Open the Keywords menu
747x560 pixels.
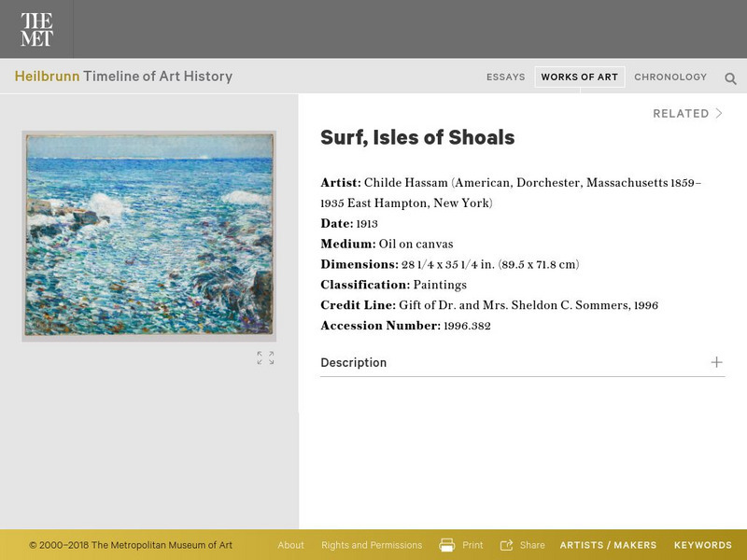(703, 545)
